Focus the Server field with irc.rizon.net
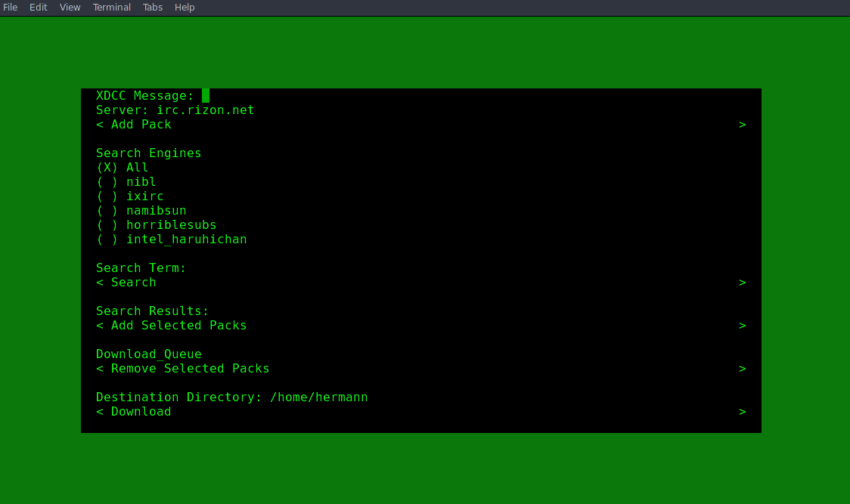 (x=421, y=110)
